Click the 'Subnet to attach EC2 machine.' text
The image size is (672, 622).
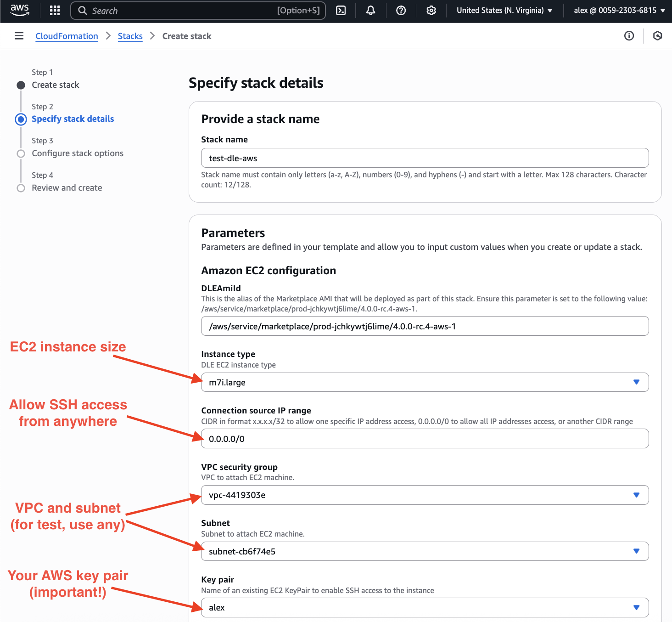click(x=253, y=534)
